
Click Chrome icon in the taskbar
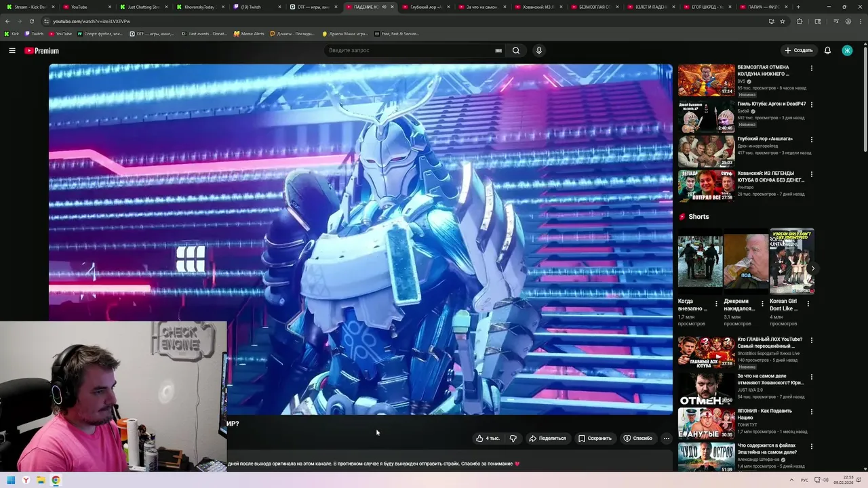coord(56,481)
